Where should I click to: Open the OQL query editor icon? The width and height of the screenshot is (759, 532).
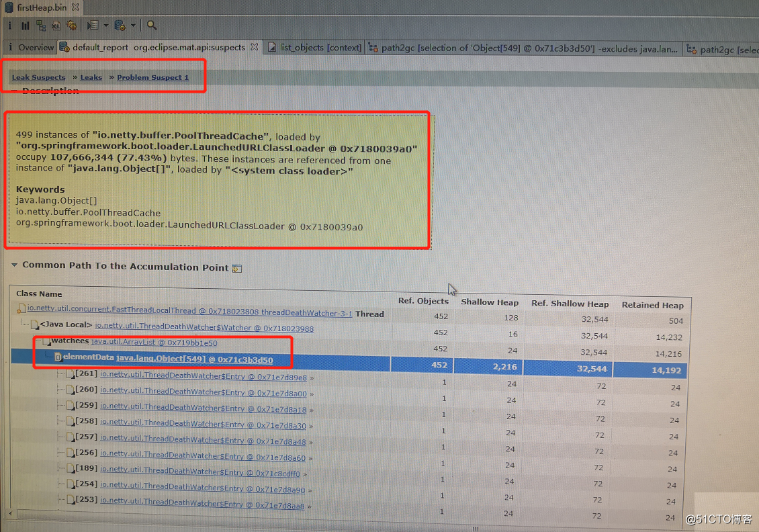point(56,26)
